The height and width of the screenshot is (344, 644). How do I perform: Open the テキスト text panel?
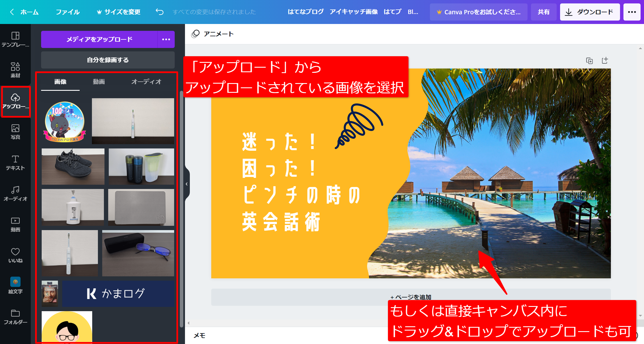[15, 163]
